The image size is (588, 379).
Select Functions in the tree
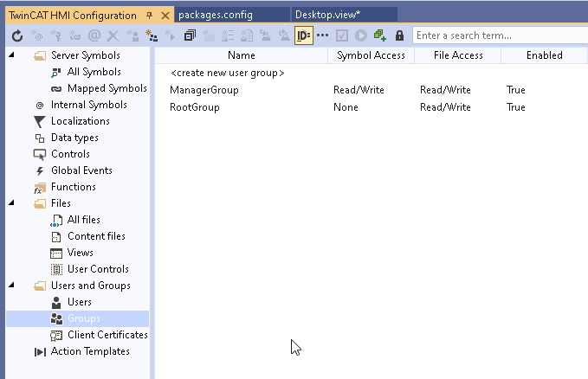point(74,187)
